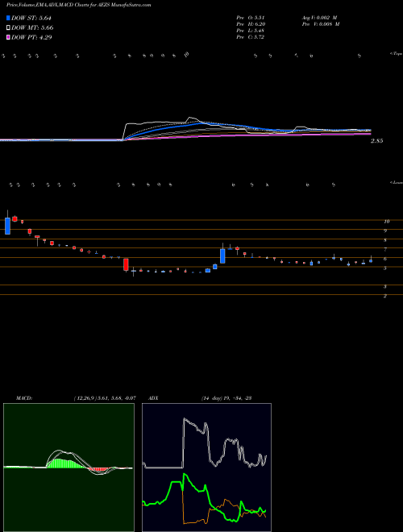This screenshot has height=532, width=403.
Task: Click the thick green ADX line peak
Action: point(185,476)
